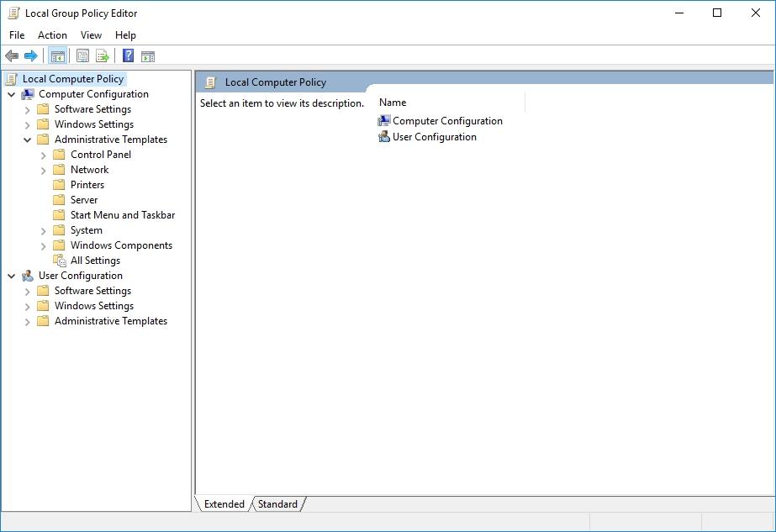Expand the Control Panel folder
This screenshot has height=532, width=776.
pos(44,155)
